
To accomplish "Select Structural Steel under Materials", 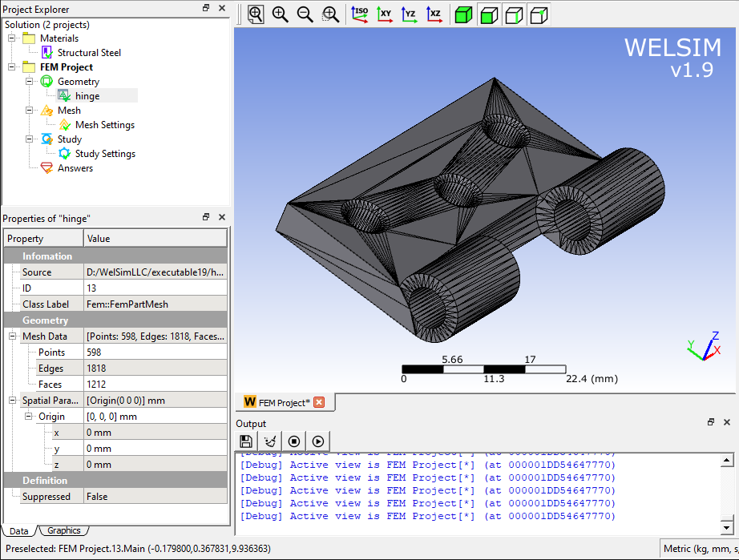I will coord(88,52).
